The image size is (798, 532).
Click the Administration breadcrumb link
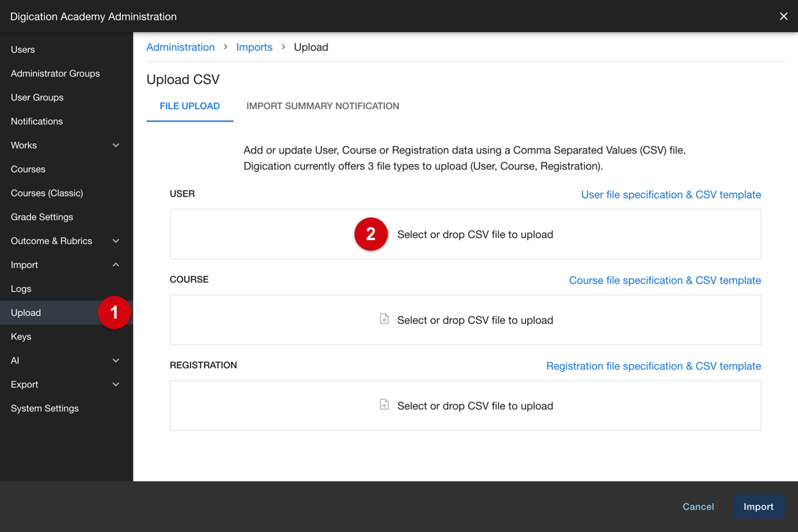[181, 47]
